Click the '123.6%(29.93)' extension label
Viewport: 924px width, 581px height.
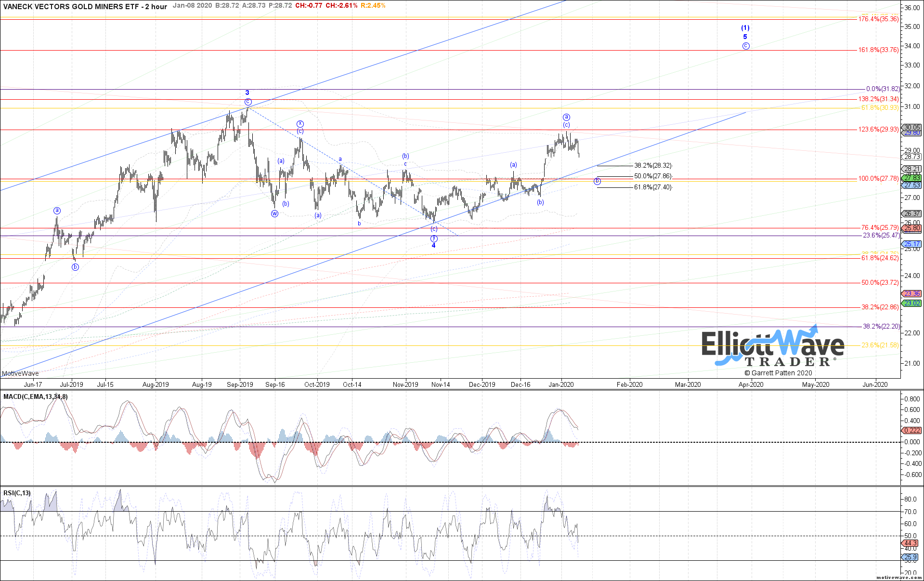click(878, 130)
